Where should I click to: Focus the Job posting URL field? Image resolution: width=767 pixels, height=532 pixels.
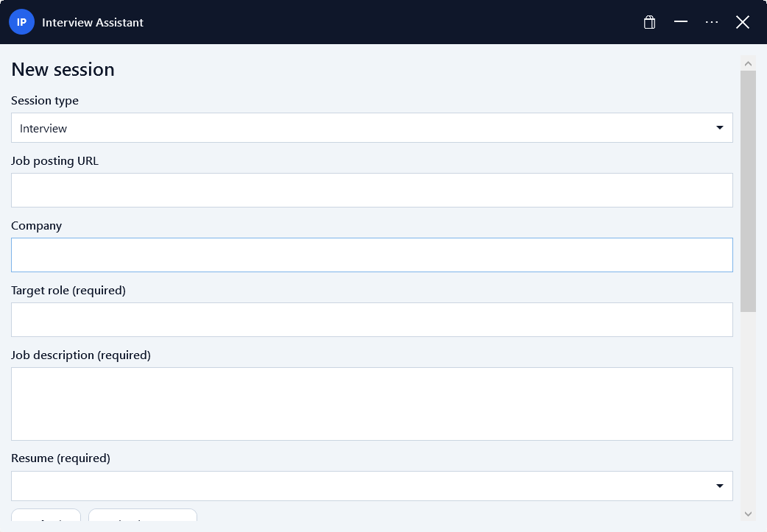pos(372,190)
